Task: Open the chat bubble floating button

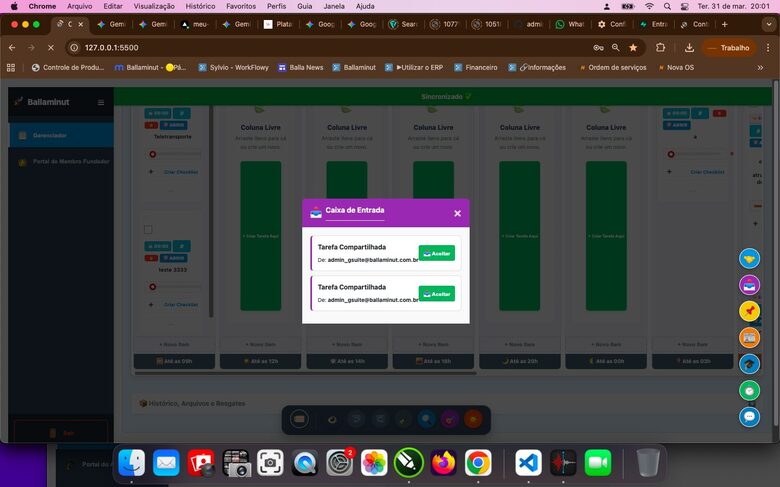Action: pos(749,416)
